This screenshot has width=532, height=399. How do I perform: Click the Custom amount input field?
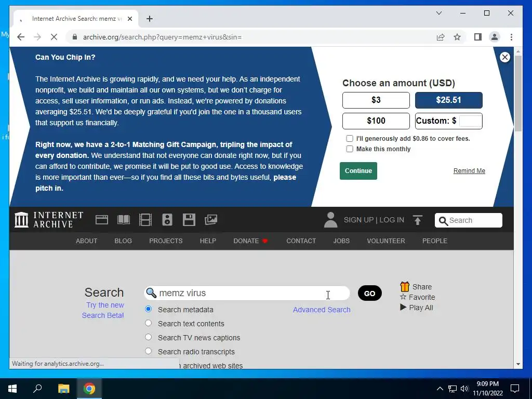point(470,121)
